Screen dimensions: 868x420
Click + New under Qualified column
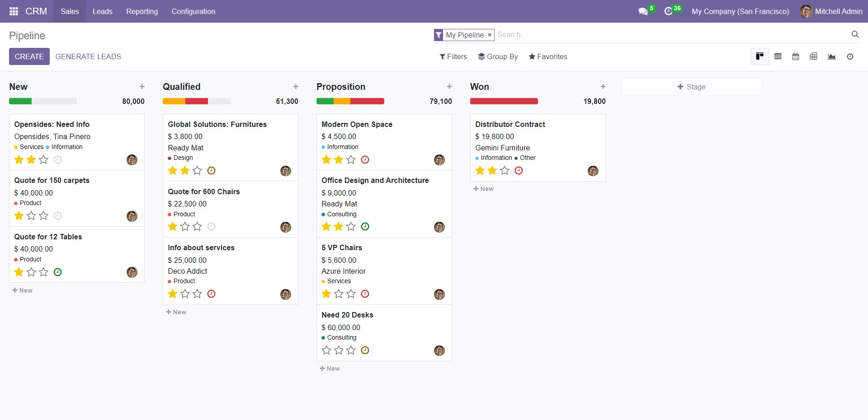(176, 312)
